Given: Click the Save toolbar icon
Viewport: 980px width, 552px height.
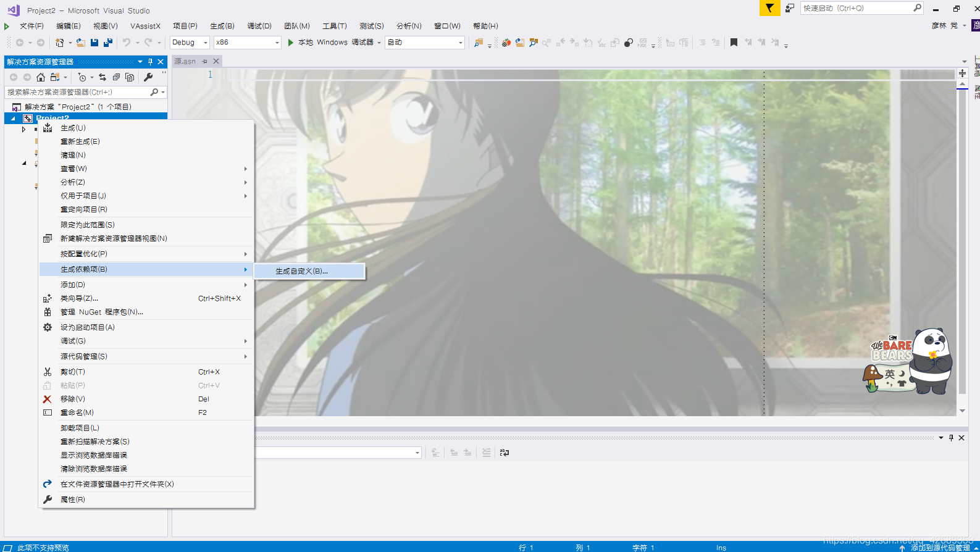Looking at the screenshot, I should pos(94,43).
